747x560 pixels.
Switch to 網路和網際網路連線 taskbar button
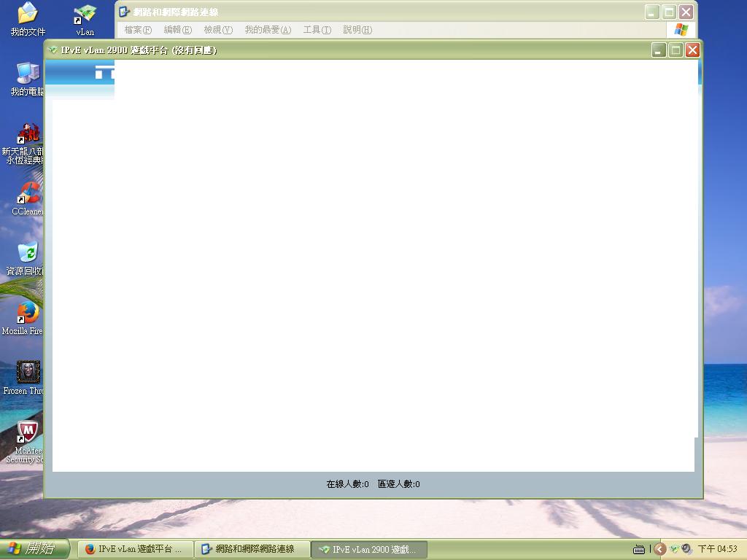tap(252, 549)
